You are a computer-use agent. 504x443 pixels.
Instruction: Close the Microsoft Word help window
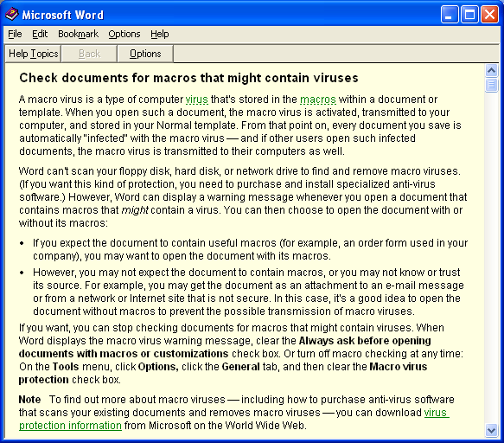(489, 15)
